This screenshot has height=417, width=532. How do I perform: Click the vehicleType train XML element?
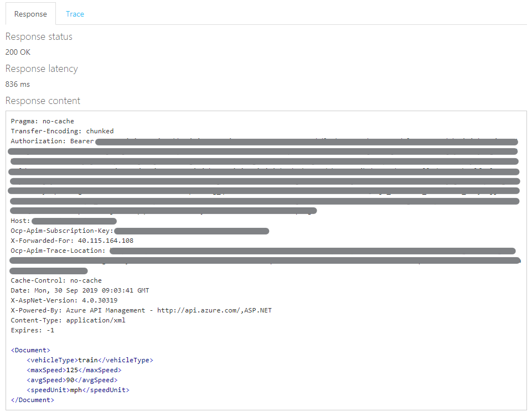[90, 360]
